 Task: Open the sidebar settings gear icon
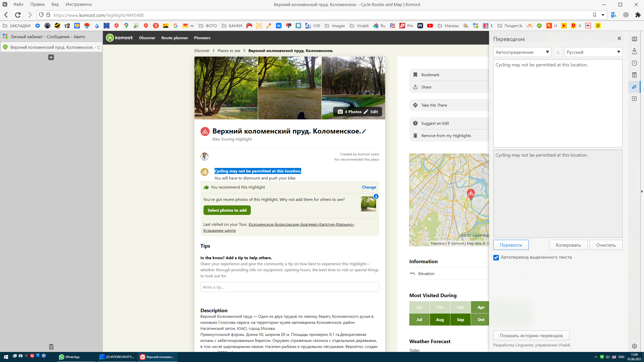634,346
